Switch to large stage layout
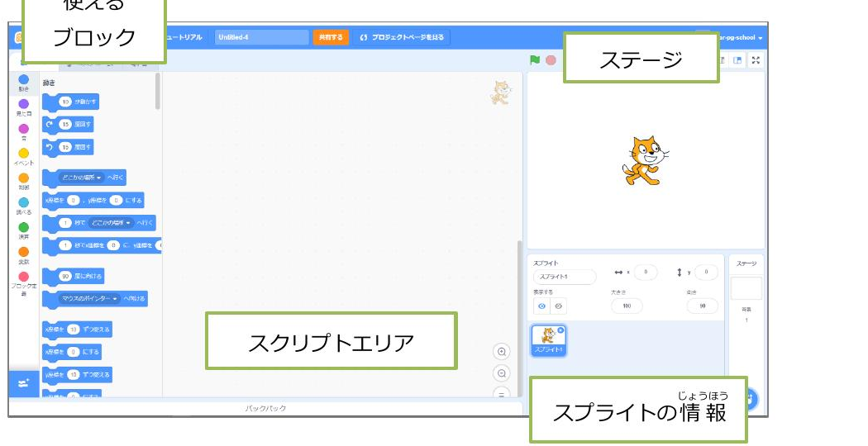The width and height of the screenshot is (868, 446). coord(737,60)
